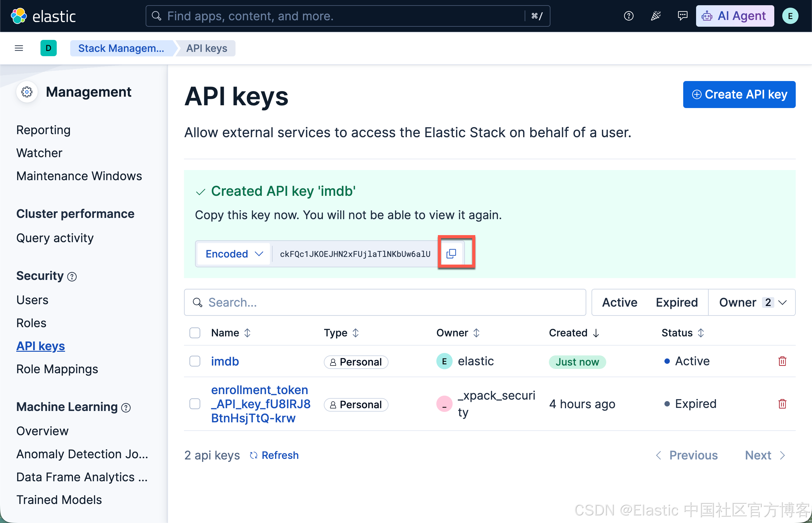Screen dimensions: 812x523
Task: Go to the Previous page of API keys
Action: (x=687, y=455)
